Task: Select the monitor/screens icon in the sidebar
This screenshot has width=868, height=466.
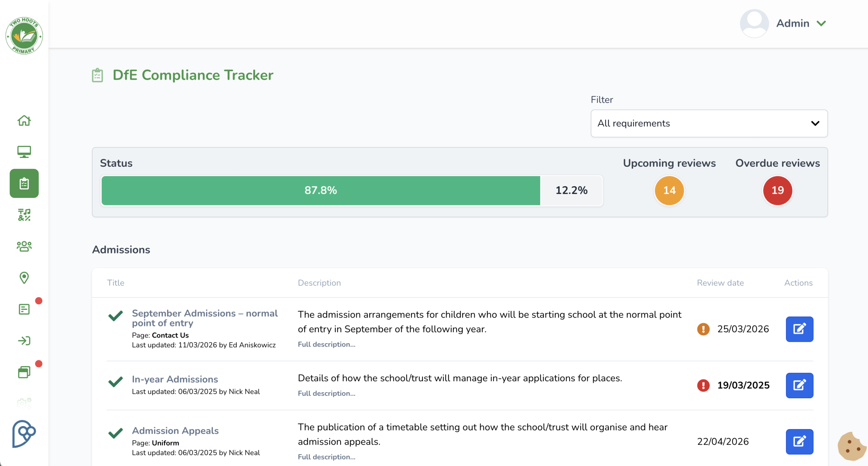Action: (24, 152)
